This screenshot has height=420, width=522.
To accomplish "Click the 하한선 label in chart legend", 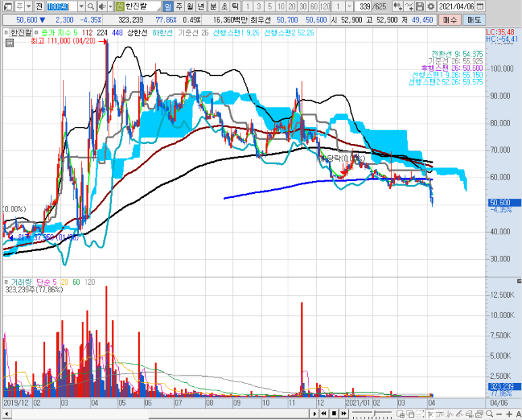I will point(163,32).
